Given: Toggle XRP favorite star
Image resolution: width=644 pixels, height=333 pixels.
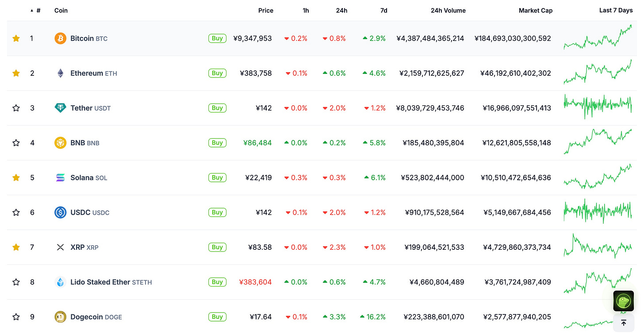Looking at the screenshot, I should 16,247.
